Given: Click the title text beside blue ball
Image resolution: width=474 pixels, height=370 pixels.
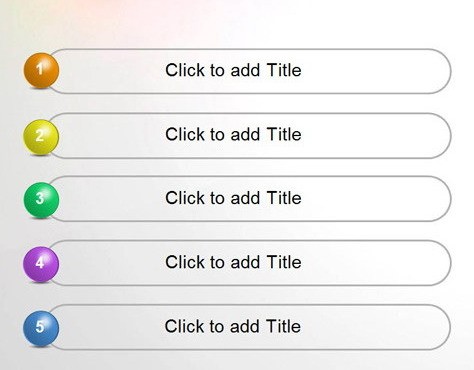Looking at the screenshot, I should 233,326.
